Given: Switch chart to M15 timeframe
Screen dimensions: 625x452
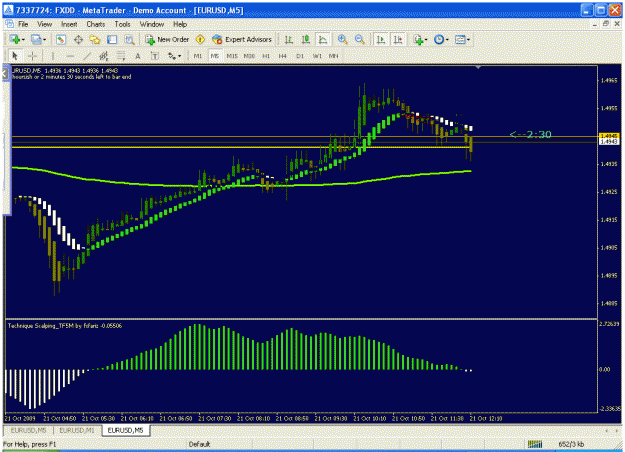Looking at the screenshot, I should click(x=232, y=56).
